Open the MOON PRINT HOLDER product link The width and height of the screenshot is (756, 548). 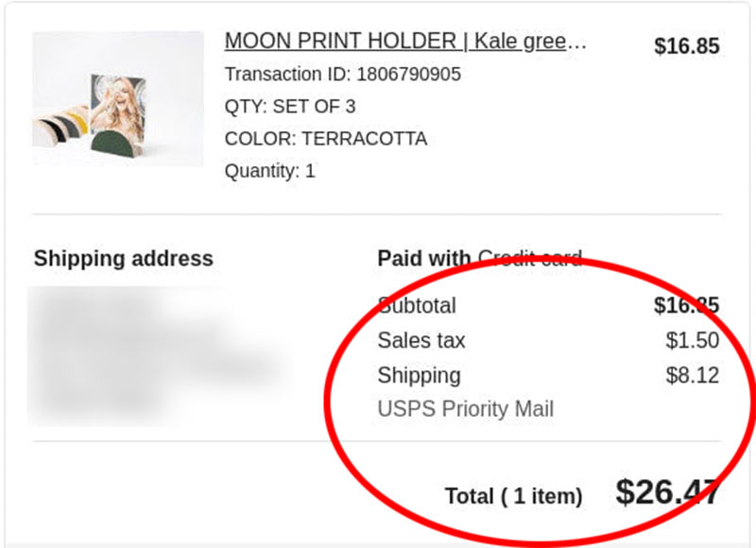click(405, 42)
